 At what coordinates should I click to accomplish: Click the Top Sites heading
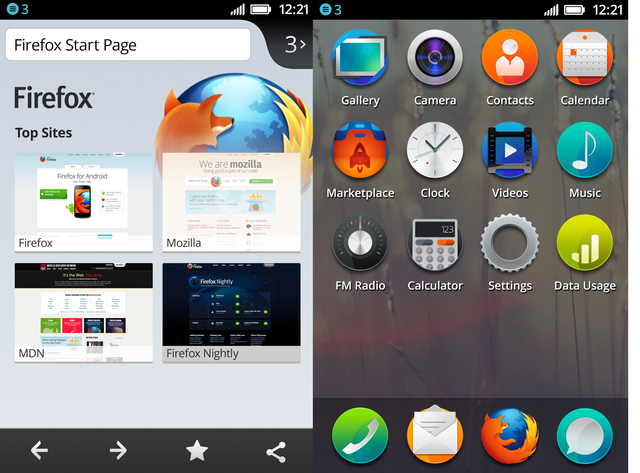pos(44,133)
